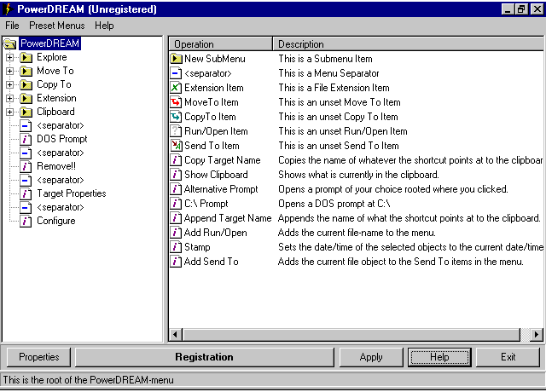546x392 pixels.
Task: Click the Registration button
Action: 204,357
